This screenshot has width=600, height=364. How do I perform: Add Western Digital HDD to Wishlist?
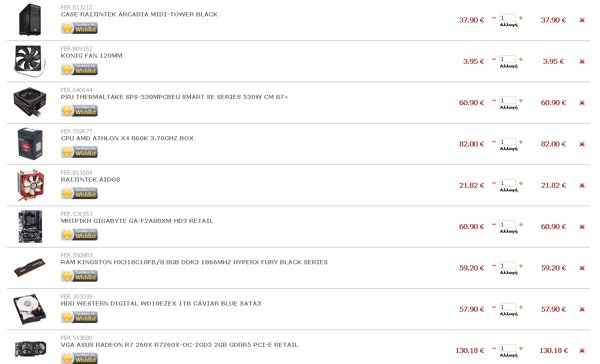click(x=79, y=317)
